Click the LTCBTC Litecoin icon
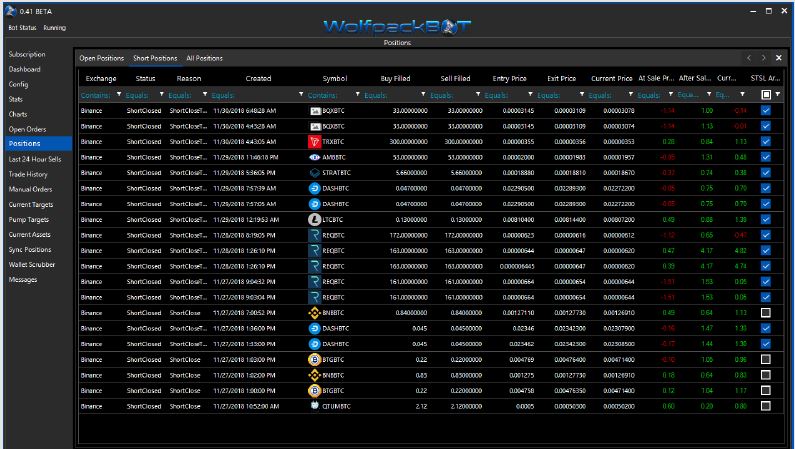 click(x=314, y=219)
